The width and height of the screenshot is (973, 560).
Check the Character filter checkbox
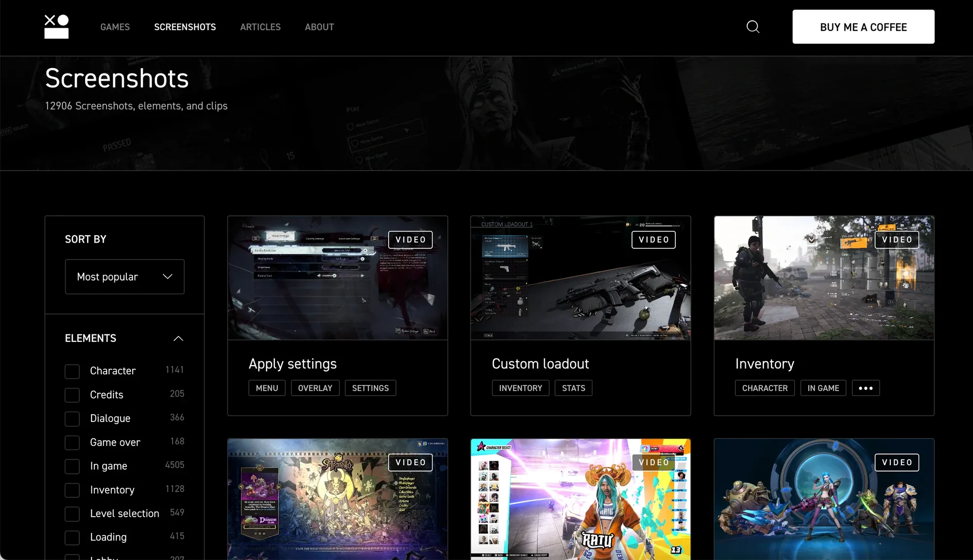72,371
